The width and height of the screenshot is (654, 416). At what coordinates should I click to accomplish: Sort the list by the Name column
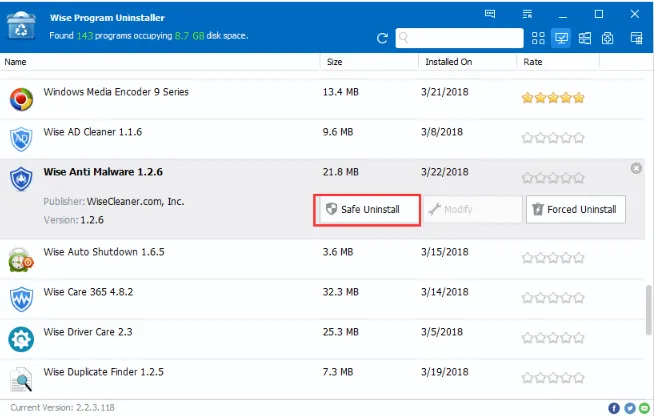pyautogui.click(x=160, y=62)
